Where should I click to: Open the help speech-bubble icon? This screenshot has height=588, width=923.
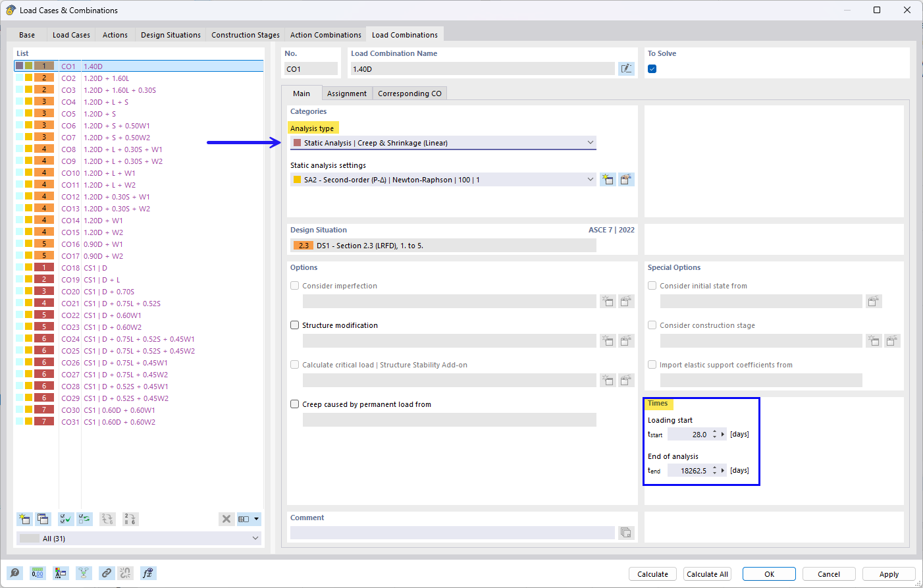(14, 574)
